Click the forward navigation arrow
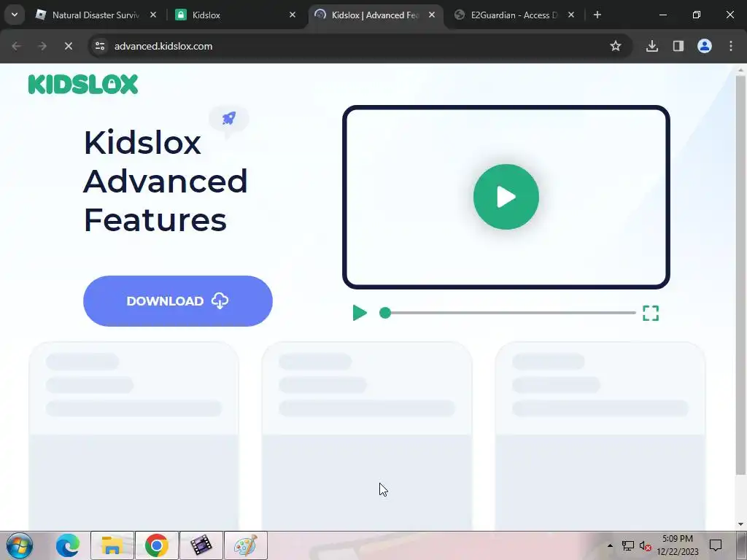 (42, 46)
